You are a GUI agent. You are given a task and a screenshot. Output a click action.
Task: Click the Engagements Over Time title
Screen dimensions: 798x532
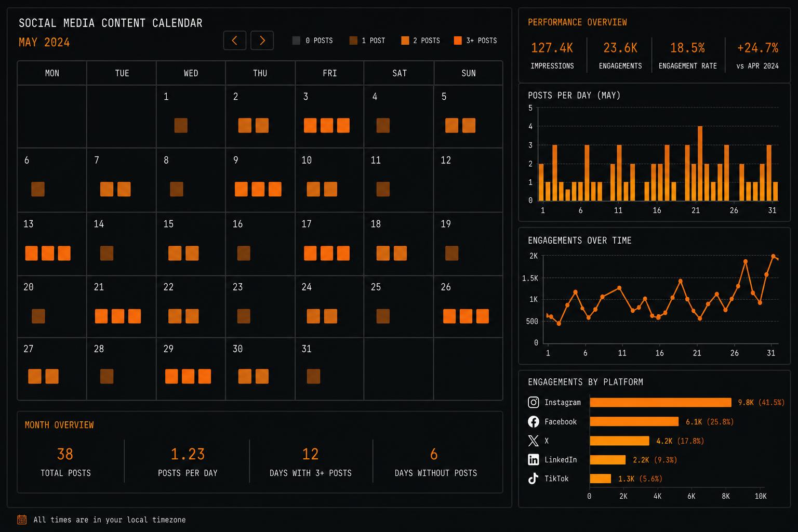coord(580,241)
